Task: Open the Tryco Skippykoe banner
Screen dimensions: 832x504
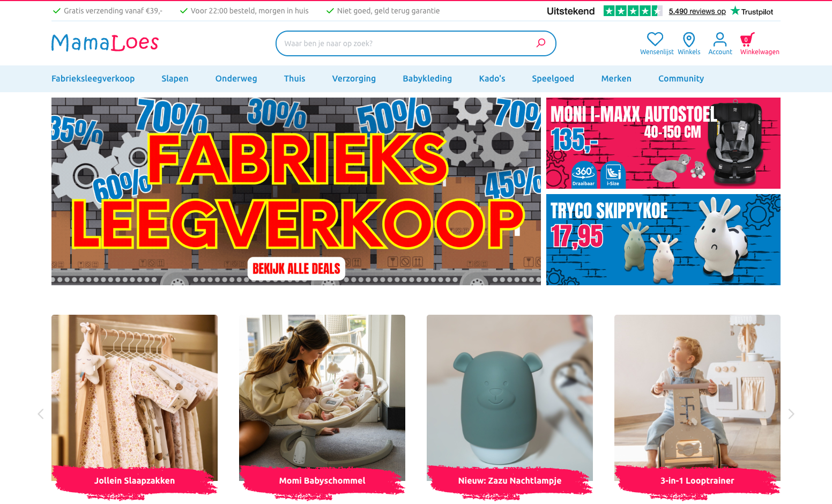Action: tap(663, 240)
